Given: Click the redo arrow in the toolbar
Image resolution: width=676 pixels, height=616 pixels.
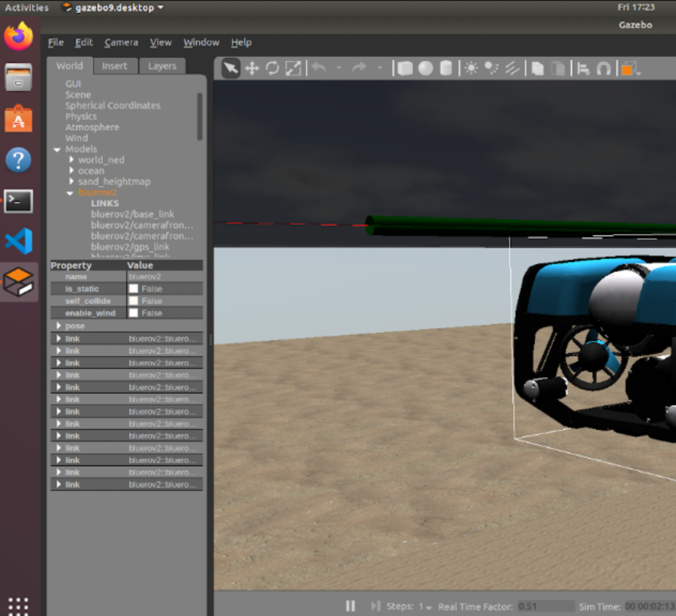Looking at the screenshot, I should pyautogui.click(x=359, y=68).
